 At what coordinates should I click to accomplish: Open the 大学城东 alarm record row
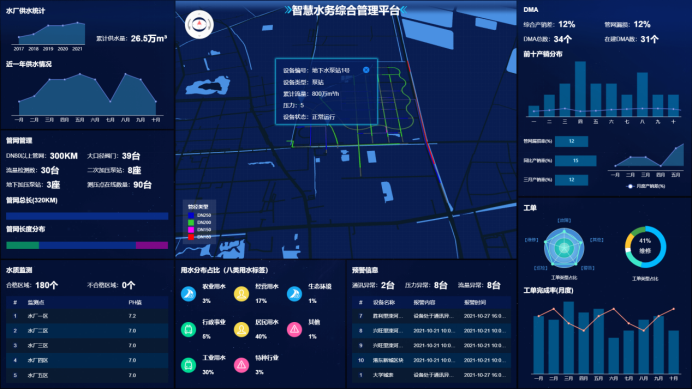[x=431, y=375]
